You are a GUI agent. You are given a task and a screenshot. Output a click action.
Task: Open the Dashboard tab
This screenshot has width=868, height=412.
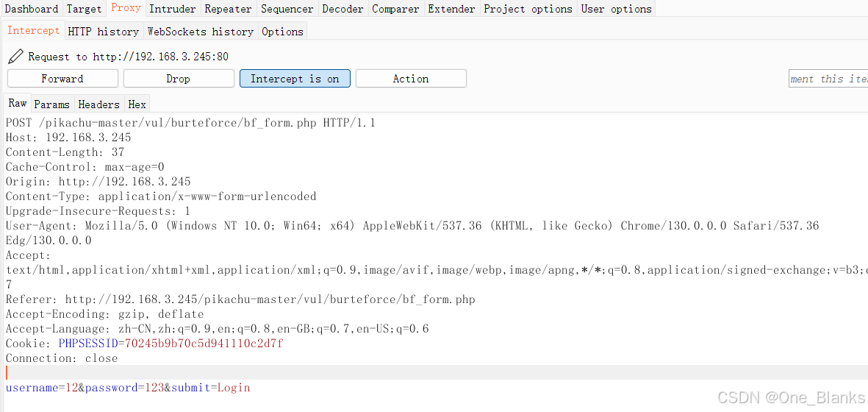point(32,9)
